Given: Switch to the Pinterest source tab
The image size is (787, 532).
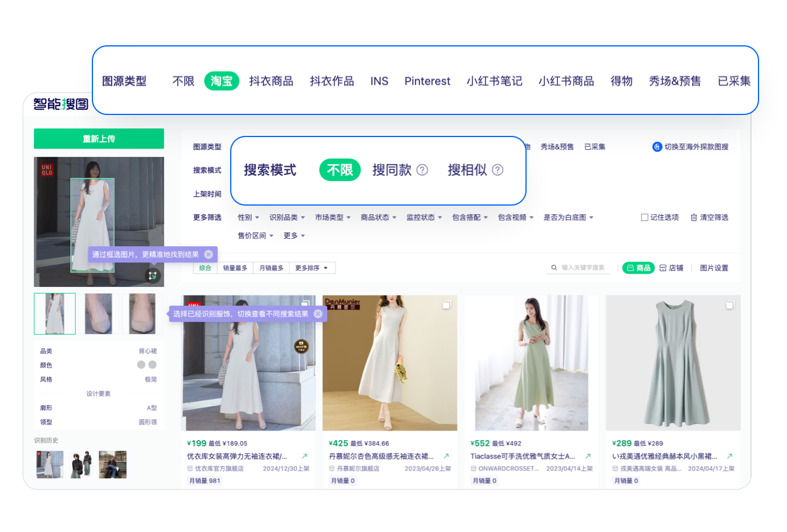Looking at the screenshot, I should pyautogui.click(x=427, y=81).
